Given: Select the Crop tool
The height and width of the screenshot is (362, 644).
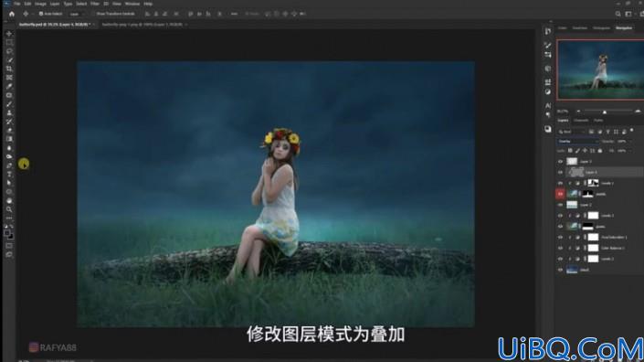Looking at the screenshot, I should point(9,69).
